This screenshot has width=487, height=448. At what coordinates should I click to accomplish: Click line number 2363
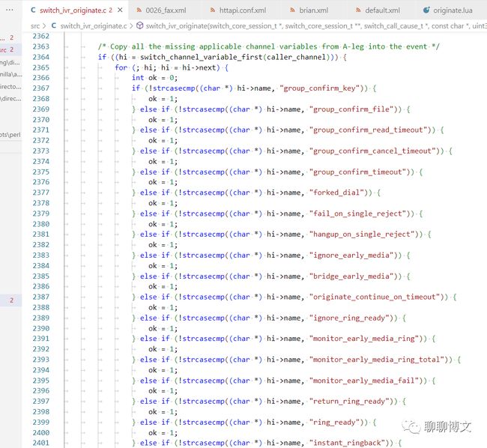(41, 46)
